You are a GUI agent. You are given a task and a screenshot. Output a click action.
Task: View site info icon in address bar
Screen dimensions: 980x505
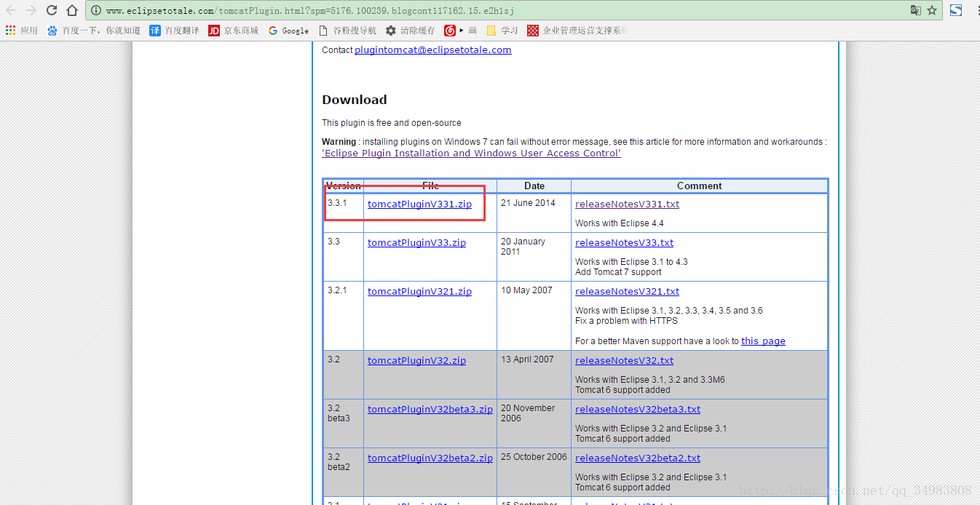point(96,10)
